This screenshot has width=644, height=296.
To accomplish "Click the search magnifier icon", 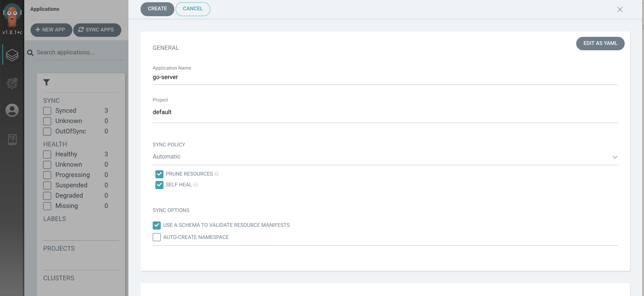I will [x=30, y=53].
